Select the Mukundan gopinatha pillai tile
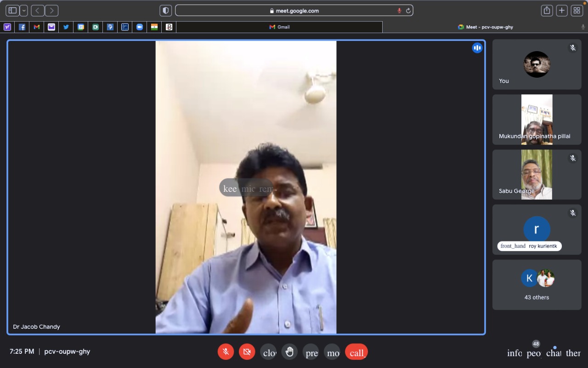Screen dimensions: 588x368 pos(537,120)
